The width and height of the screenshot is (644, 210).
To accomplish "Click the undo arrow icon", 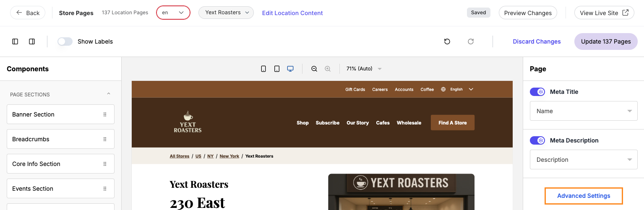I will click(447, 41).
